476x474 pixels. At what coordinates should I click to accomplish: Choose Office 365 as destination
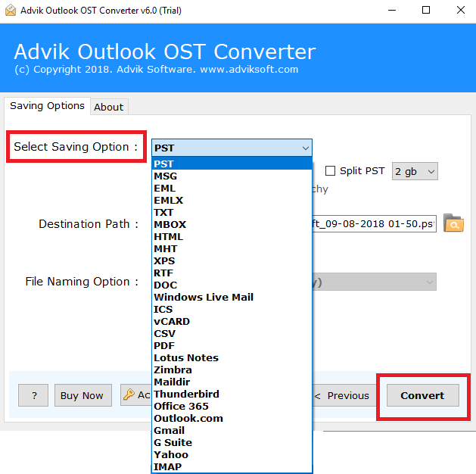click(x=232, y=406)
